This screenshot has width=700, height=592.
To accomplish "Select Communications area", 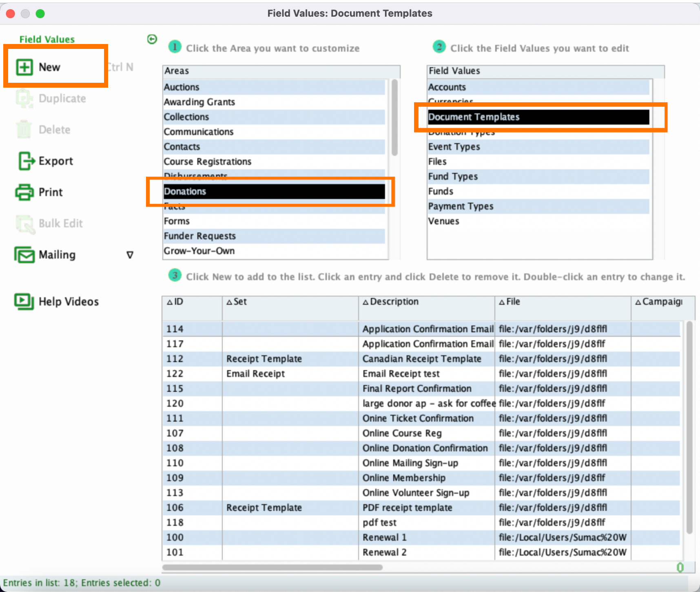I will pos(274,132).
